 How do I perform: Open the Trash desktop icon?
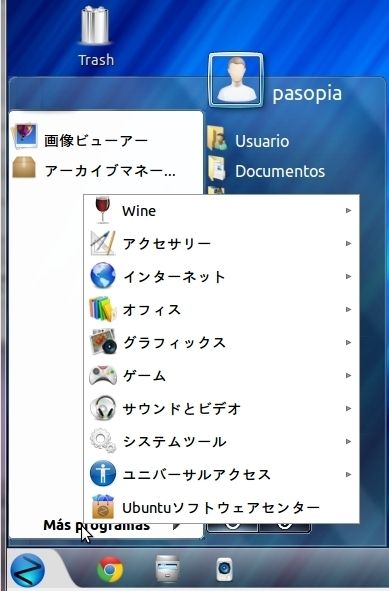(x=96, y=37)
